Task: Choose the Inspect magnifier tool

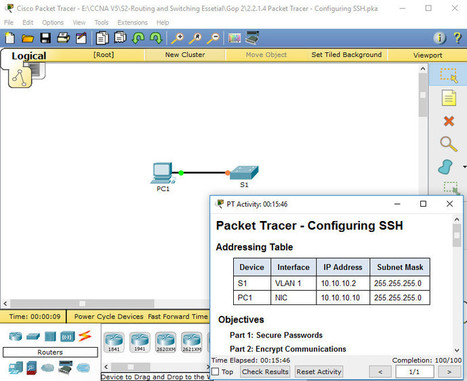Action: pos(448,144)
